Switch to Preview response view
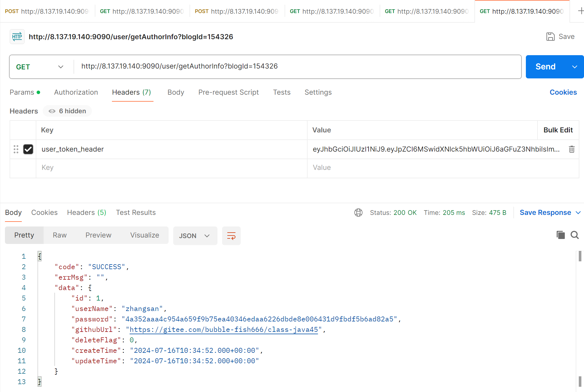 tap(98, 235)
